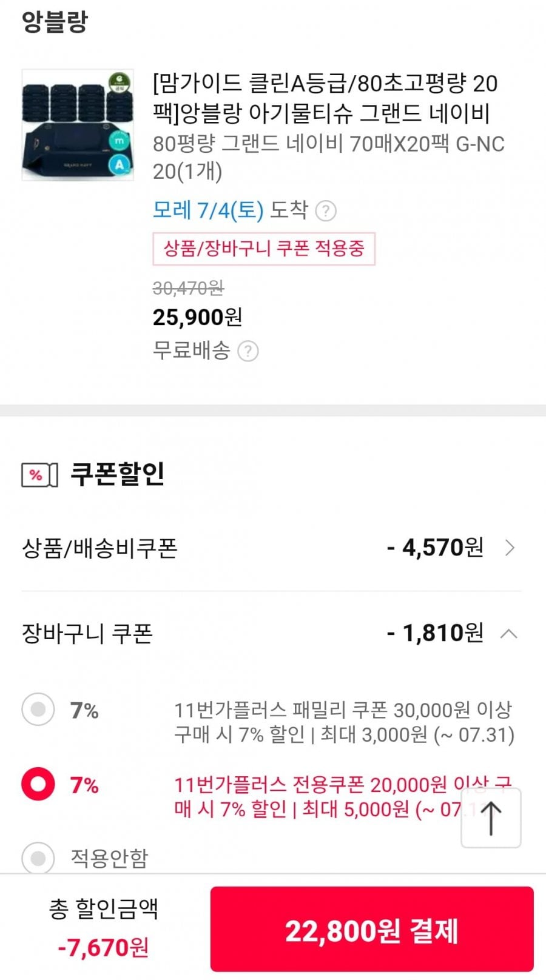Select the 11번가플러스 전용쿠폰 radio button
The height and width of the screenshot is (980, 546).
click(38, 784)
